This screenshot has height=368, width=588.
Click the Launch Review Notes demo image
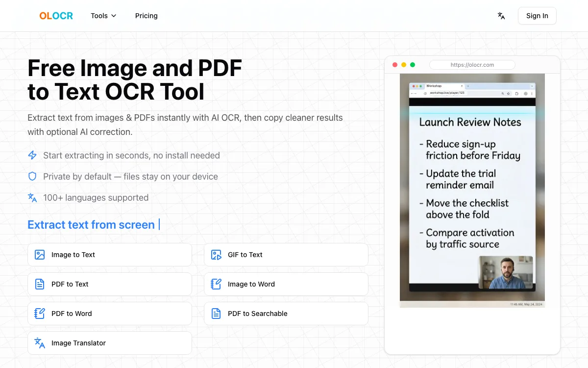click(x=472, y=190)
